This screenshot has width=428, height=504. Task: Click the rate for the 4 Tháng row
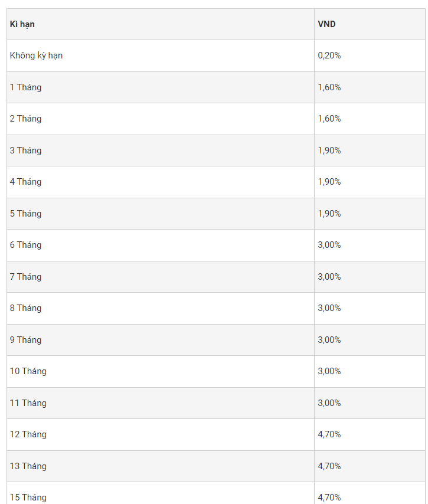click(x=329, y=182)
